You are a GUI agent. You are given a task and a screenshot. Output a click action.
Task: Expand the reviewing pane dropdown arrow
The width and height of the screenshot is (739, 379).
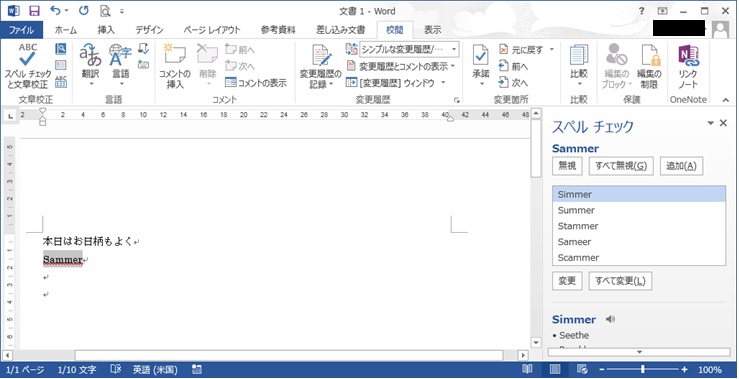[443, 82]
